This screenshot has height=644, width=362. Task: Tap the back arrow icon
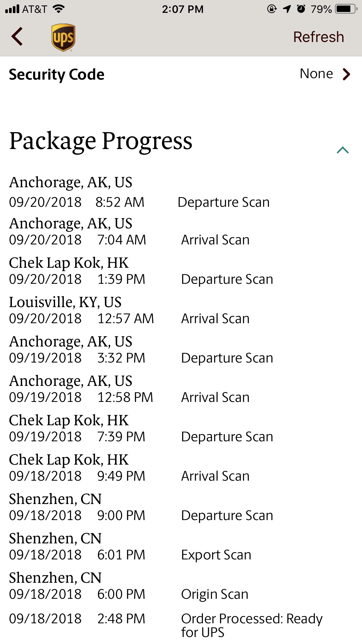pyautogui.click(x=17, y=36)
